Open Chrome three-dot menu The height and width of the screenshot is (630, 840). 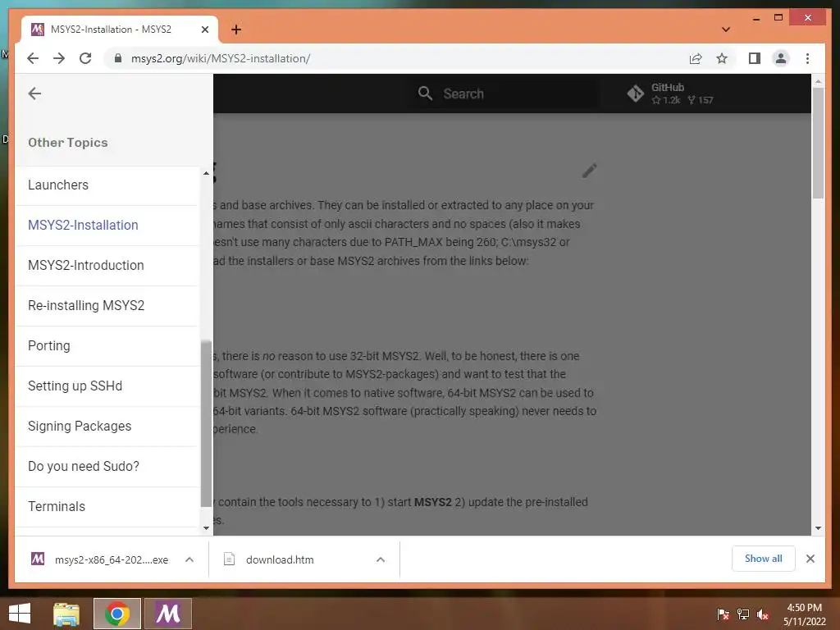(807, 58)
